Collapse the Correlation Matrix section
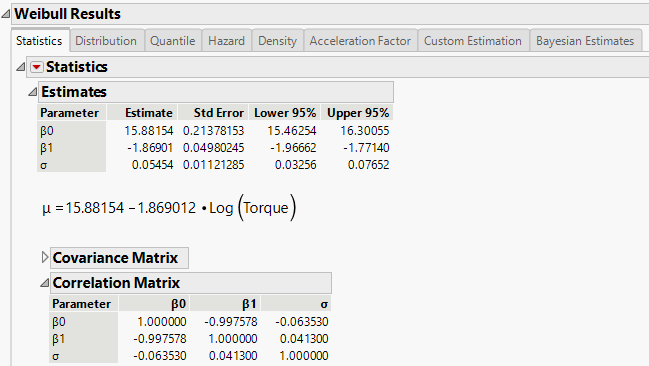The height and width of the screenshot is (366, 649). click(x=45, y=283)
